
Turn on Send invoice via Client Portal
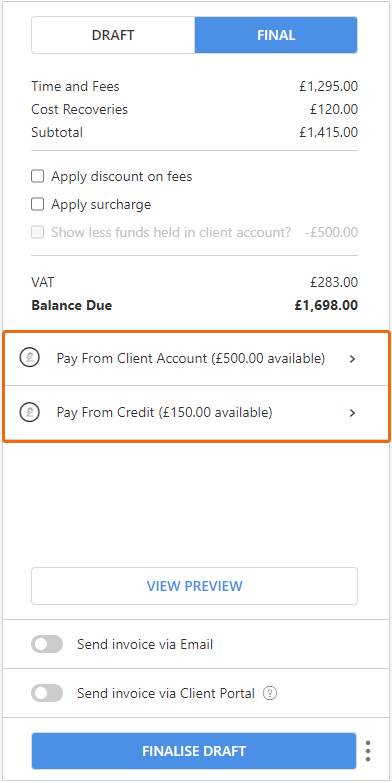(47, 693)
